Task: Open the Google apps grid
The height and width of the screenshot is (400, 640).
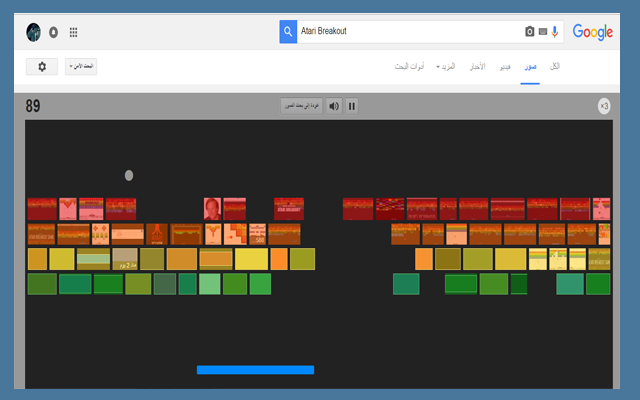Action: pyautogui.click(x=73, y=32)
